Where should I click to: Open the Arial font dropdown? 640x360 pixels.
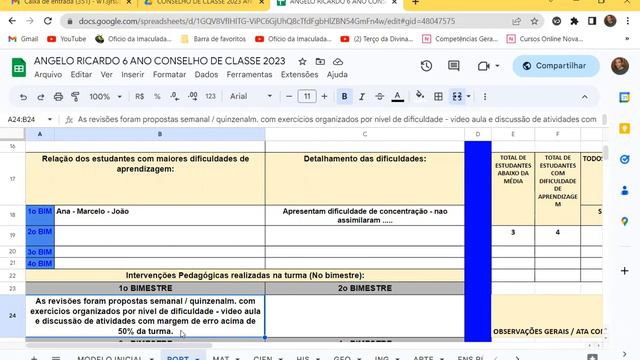[x=251, y=97]
